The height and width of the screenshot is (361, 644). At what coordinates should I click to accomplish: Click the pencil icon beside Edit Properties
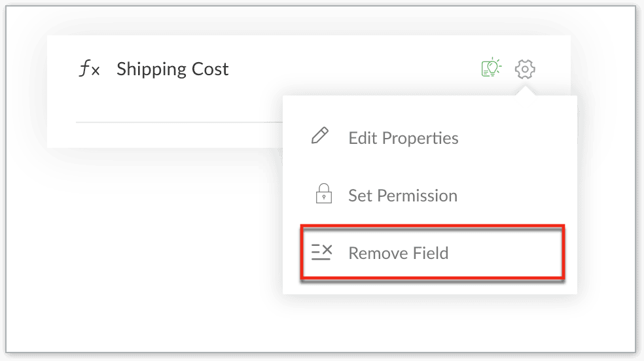(320, 137)
